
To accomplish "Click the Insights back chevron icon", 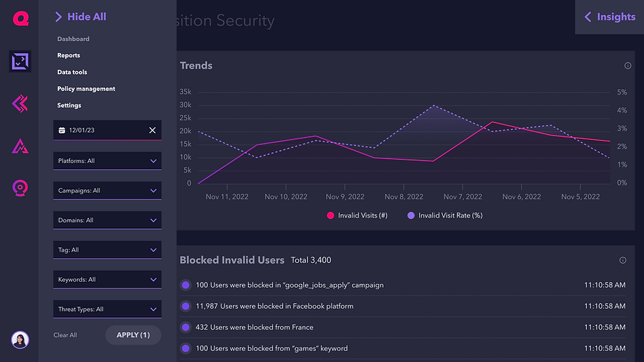I will click(588, 17).
